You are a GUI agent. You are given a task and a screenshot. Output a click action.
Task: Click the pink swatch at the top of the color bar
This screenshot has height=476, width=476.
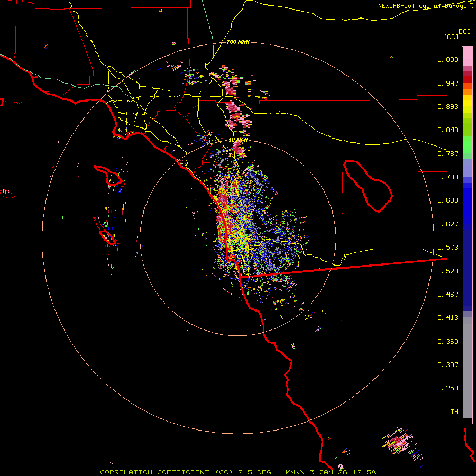(467, 57)
